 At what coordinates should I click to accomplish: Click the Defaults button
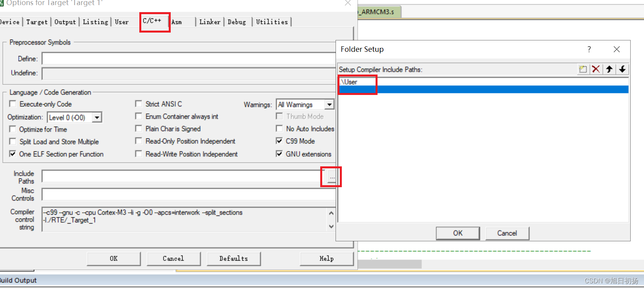click(x=234, y=259)
